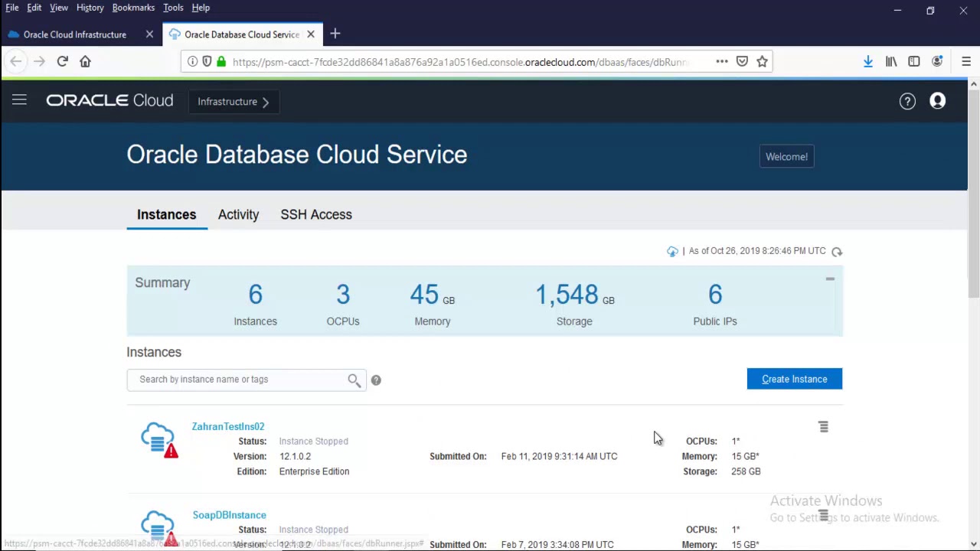Viewport: 980px width, 551px height.
Task: Open the SoapDBInstance instance link
Action: (x=230, y=515)
